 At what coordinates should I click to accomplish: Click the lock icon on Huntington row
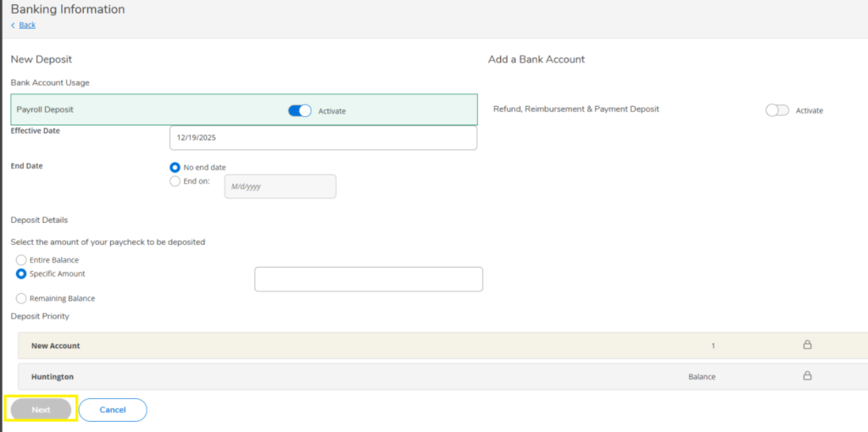[x=807, y=376]
